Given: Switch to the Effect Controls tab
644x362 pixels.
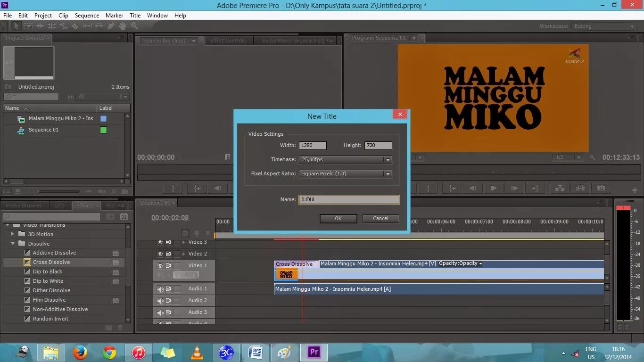Looking at the screenshot, I should click(x=228, y=41).
